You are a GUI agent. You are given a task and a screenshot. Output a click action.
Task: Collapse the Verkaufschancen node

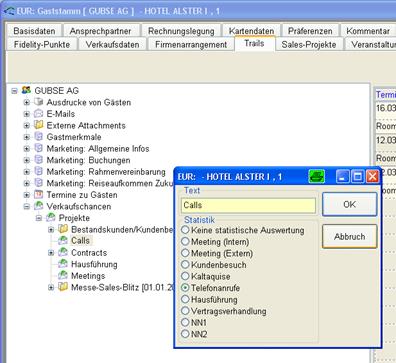[27, 207]
